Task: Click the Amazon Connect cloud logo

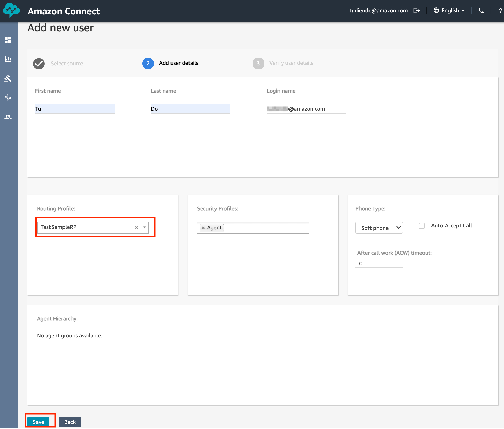Action: [x=11, y=10]
